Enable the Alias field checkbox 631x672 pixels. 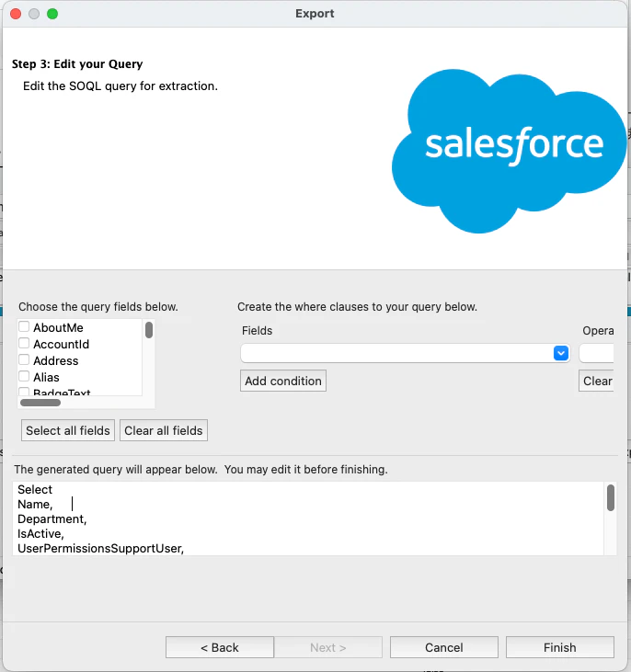tap(24, 377)
